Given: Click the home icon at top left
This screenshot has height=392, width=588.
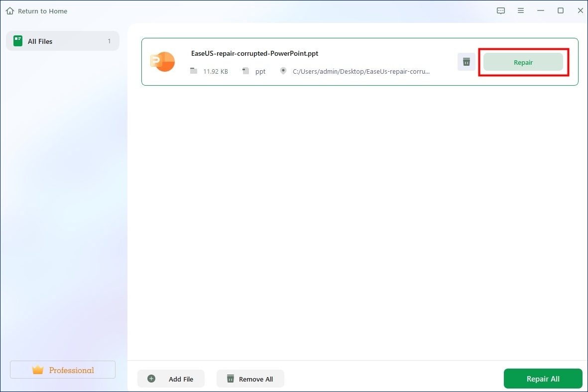Looking at the screenshot, I should click(10, 11).
